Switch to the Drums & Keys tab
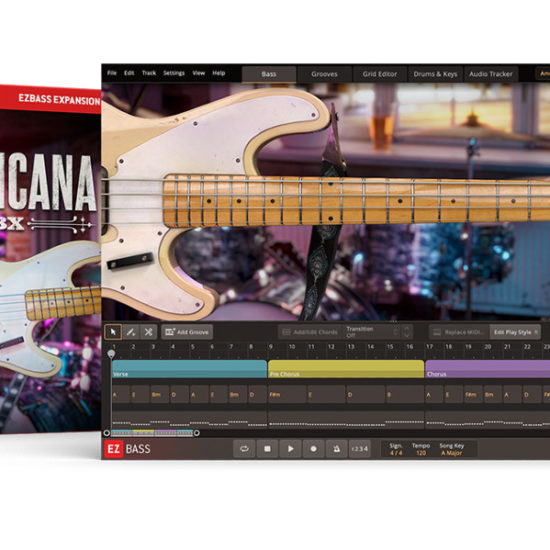 [x=435, y=74]
